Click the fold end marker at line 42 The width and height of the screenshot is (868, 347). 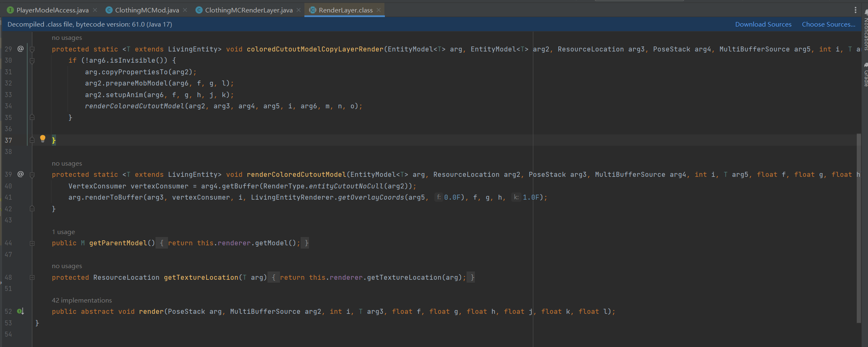coord(32,209)
